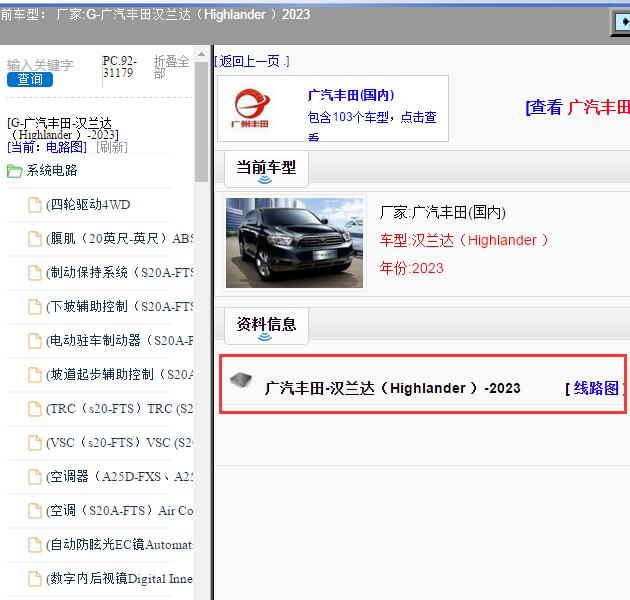The width and height of the screenshot is (630, 600).
Task: Click 包含103个车型，点击查看 link
Action: [372, 125]
